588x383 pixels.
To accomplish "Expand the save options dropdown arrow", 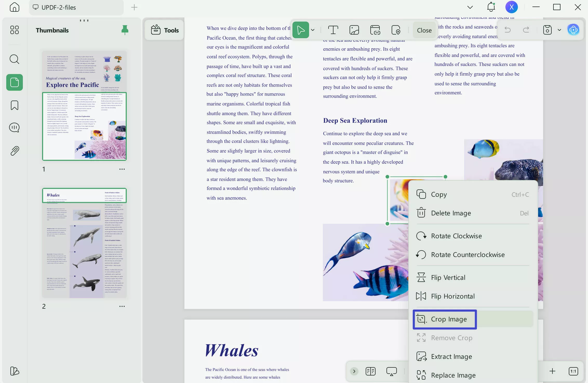I will 559,30.
